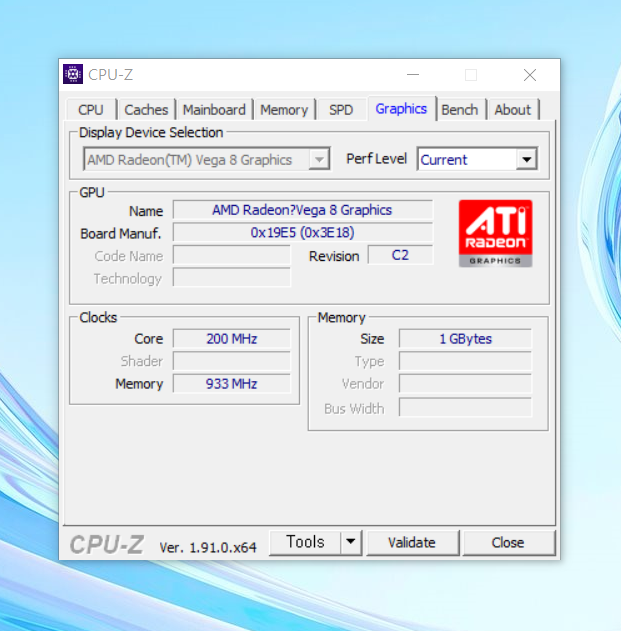The height and width of the screenshot is (631, 621).
Task: Click the empty memory Vendor field
Action: (465, 384)
